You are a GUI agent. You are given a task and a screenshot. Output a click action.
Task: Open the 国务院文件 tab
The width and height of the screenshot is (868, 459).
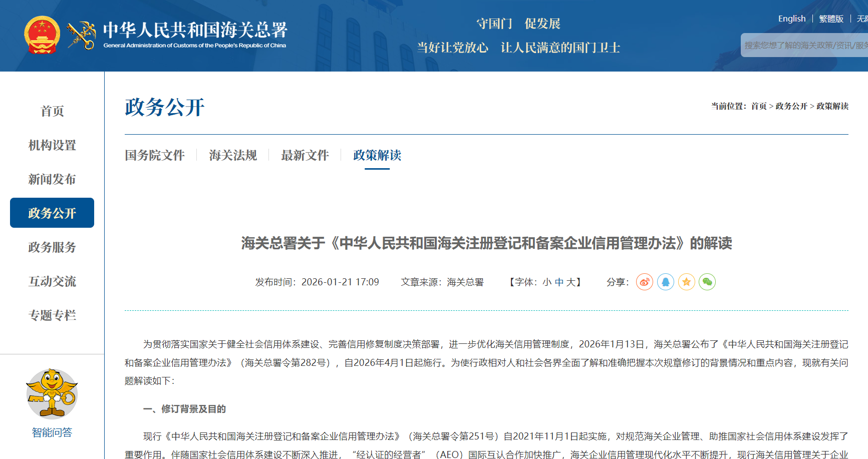(x=155, y=156)
